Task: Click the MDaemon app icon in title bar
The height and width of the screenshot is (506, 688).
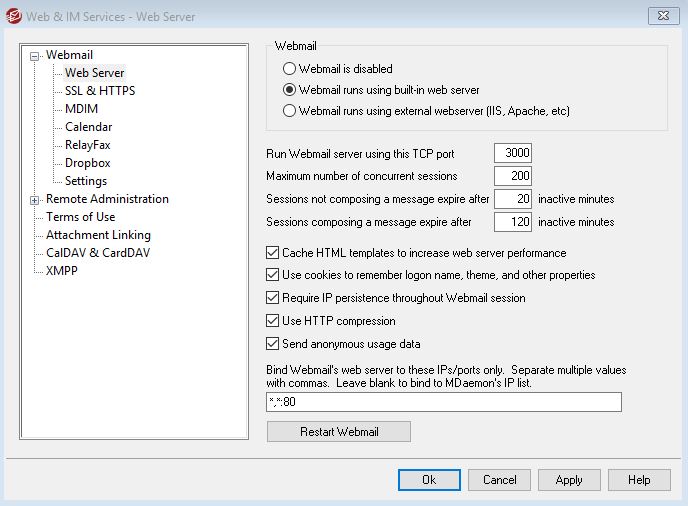Action: coord(13,16)
